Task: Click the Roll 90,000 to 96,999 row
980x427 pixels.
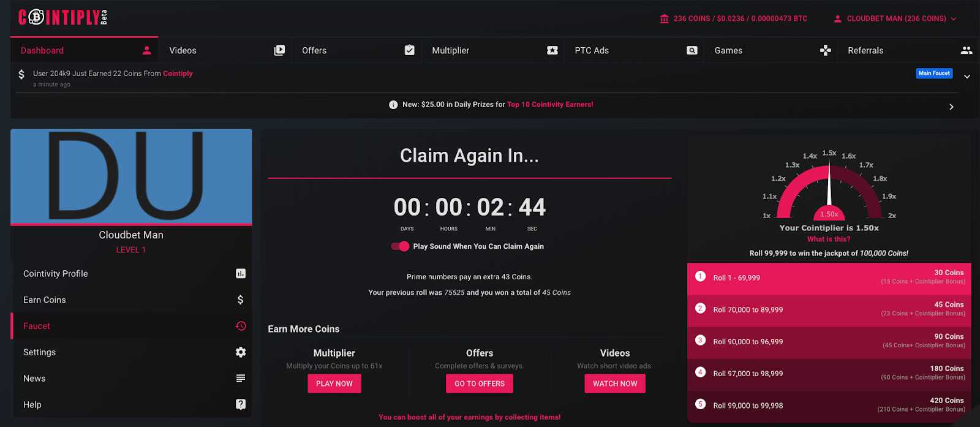Action: 829,342
